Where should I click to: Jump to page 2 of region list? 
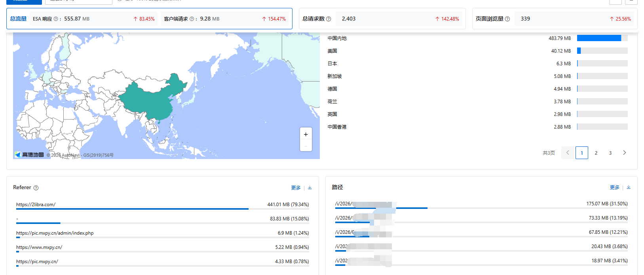click(596, 153)
